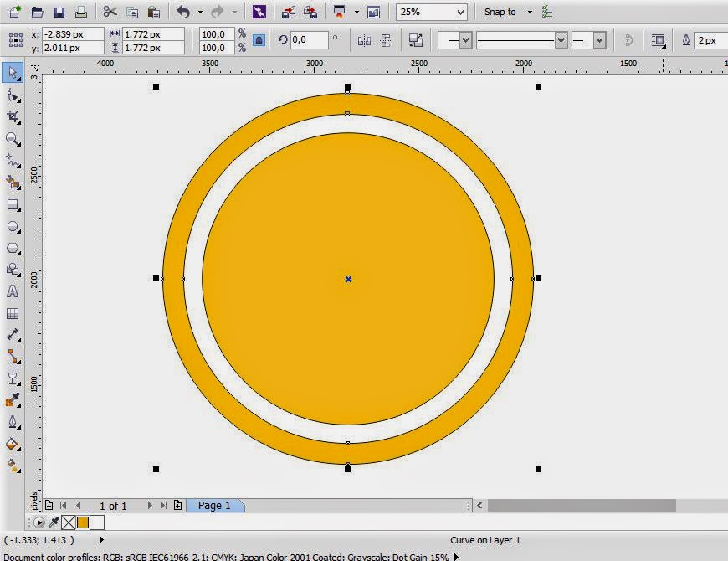Expand the Application Launcher dropdown arrow

pyautogui.click(x=356, y=12)
